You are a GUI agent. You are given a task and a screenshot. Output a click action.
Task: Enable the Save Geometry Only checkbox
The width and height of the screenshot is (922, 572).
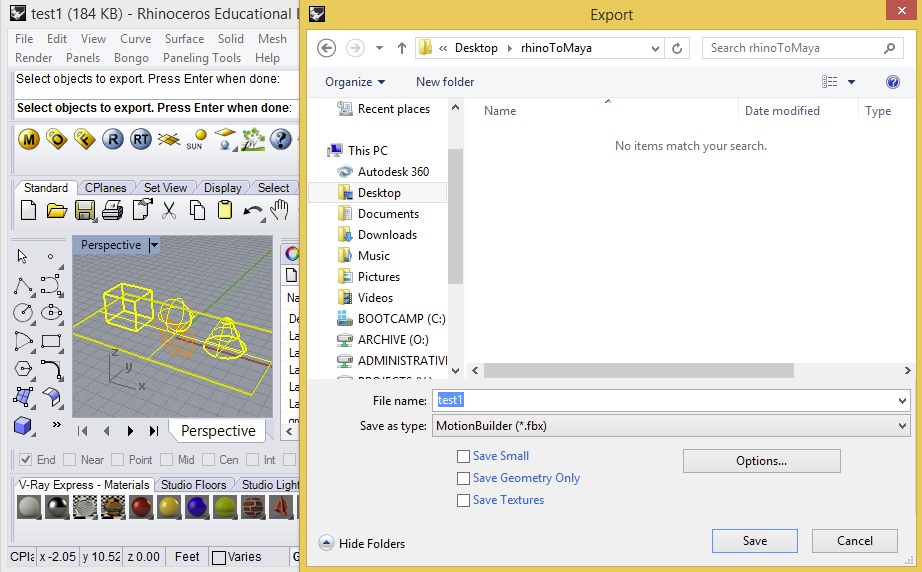(x=463, y=479)
